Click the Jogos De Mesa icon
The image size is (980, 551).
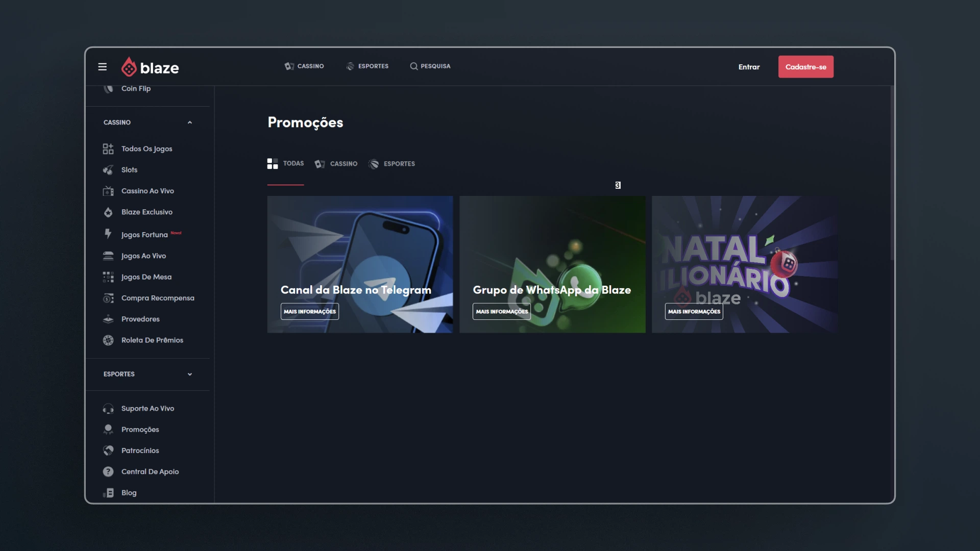coord(108,277)
